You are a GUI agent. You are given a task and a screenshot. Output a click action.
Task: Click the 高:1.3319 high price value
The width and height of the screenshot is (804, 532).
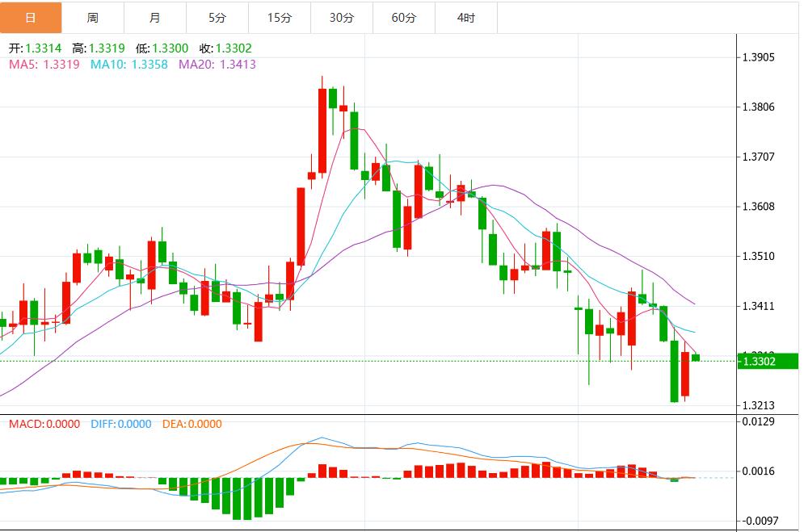pos(99,48)
